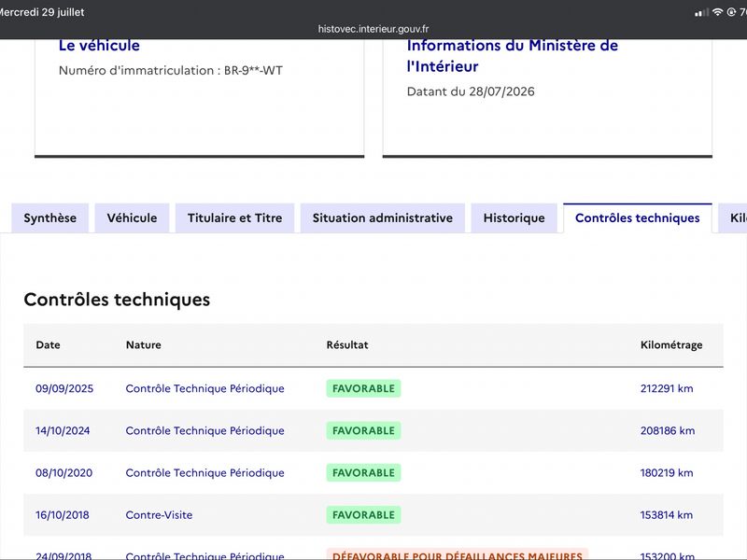747x560 pixels.
Task: Tap the cellular signal bars icon
Action: coord(701,12)
